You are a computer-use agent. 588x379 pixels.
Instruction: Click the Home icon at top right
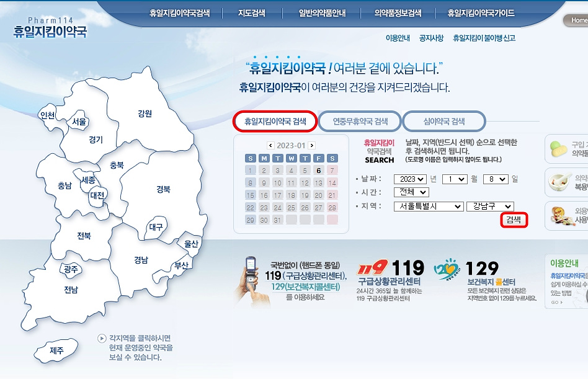pos(578,20)
